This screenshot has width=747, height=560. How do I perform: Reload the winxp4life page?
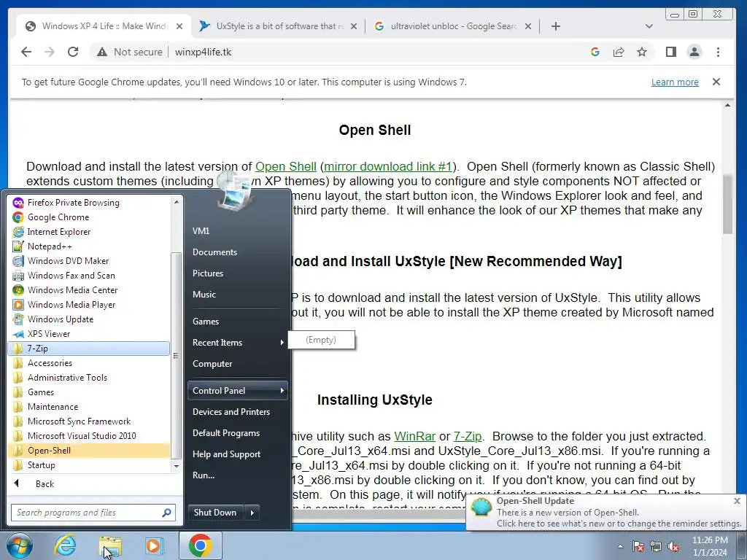tap(73, 52)
